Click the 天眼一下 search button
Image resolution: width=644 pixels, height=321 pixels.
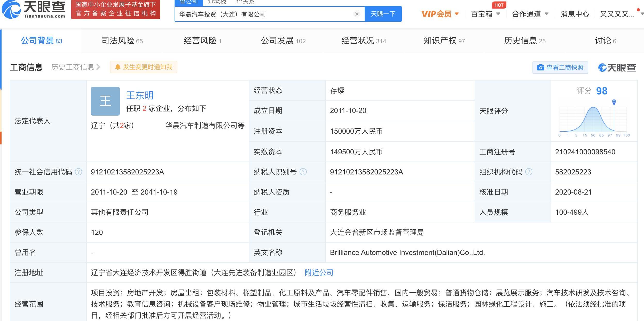(x=383, y=14)
